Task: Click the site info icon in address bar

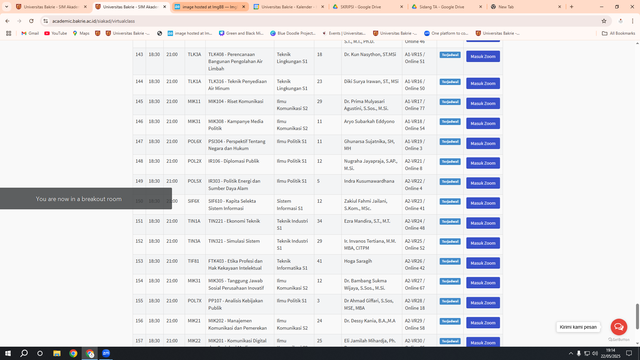Action: (x=46, y=21)
